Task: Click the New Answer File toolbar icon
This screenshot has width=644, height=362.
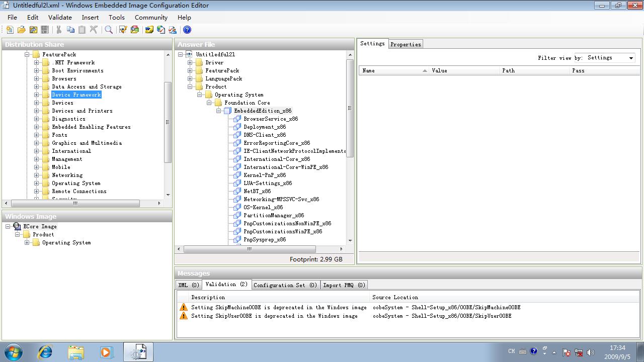Action: (x=10, y=30)
